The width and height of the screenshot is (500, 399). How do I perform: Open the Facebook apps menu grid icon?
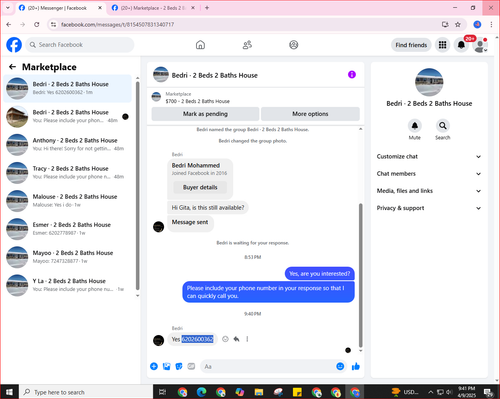click(x=442, y=45)
